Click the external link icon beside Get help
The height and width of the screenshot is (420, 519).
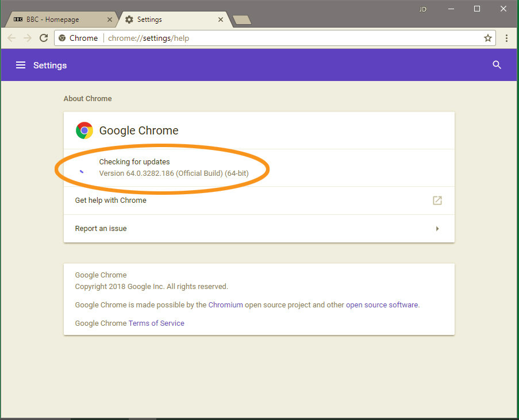437,201
